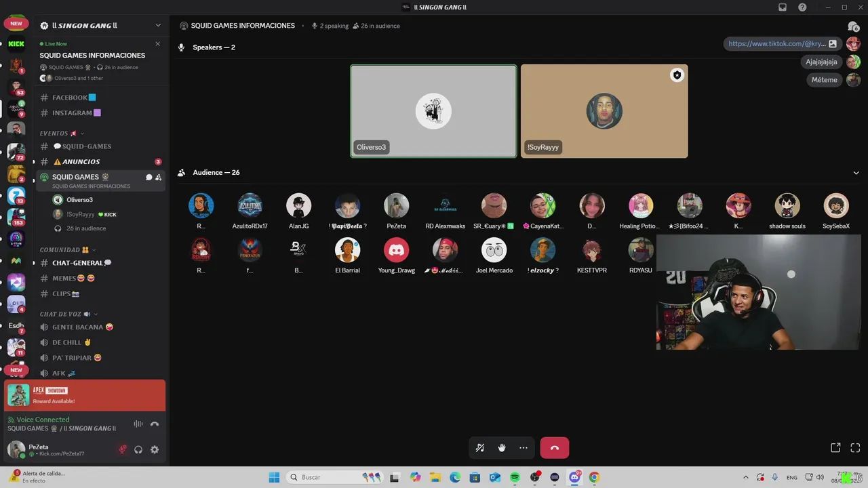Pop out the stage window

(x=835, y=448)
